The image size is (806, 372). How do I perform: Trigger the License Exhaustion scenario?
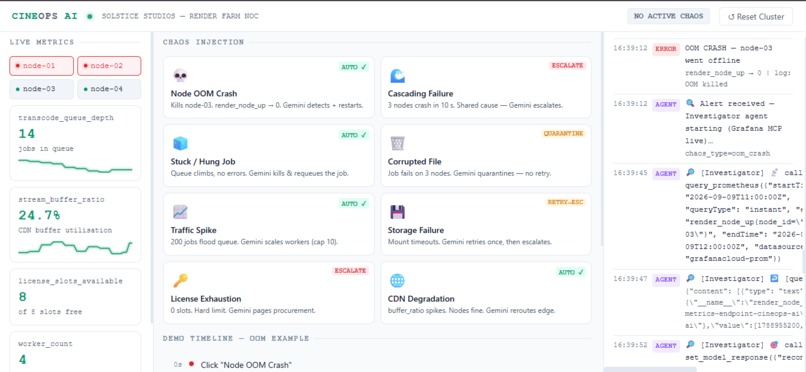(269, 293)
